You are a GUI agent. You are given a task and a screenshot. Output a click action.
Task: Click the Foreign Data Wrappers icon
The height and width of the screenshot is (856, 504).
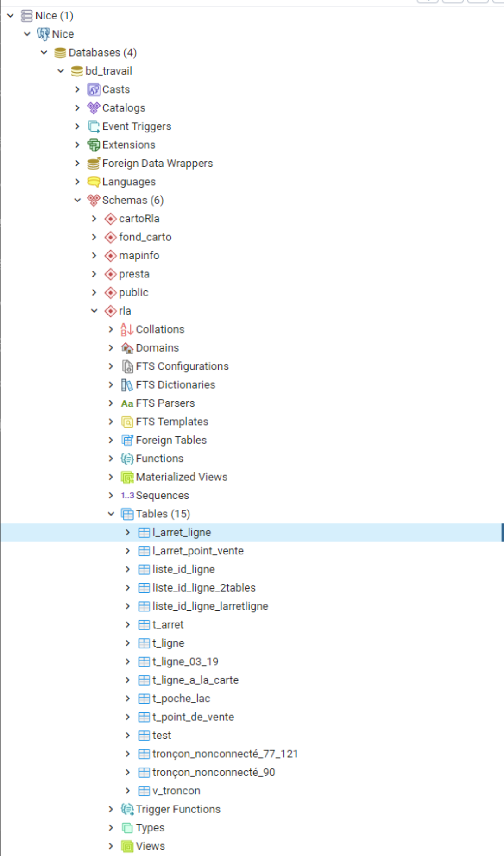click(94, 164)
